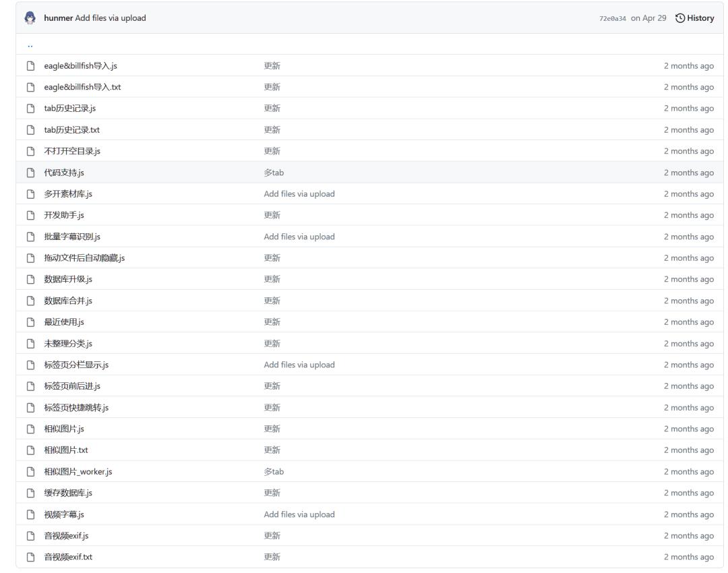728x573 pixels.
Task: Open file eagle&billfish导入.js
Action: click(80, 66)
